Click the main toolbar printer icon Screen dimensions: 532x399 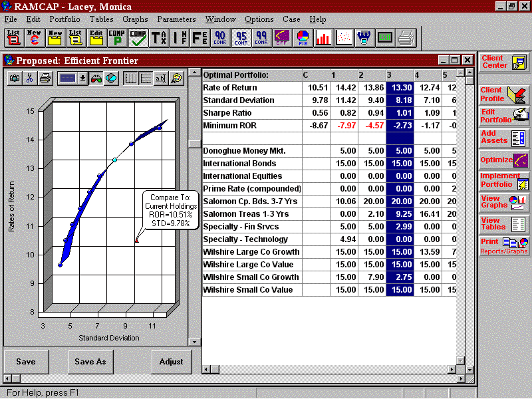tap(406, 37)
